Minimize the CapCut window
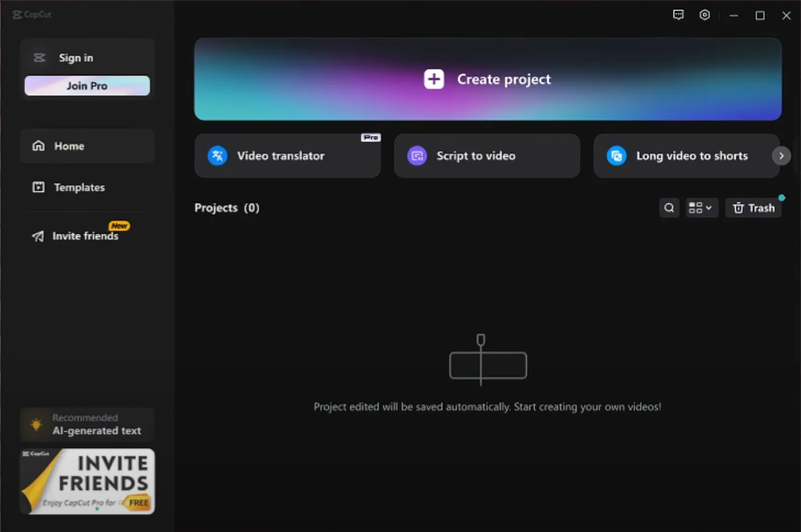801x532 pixels. point(733,15)
